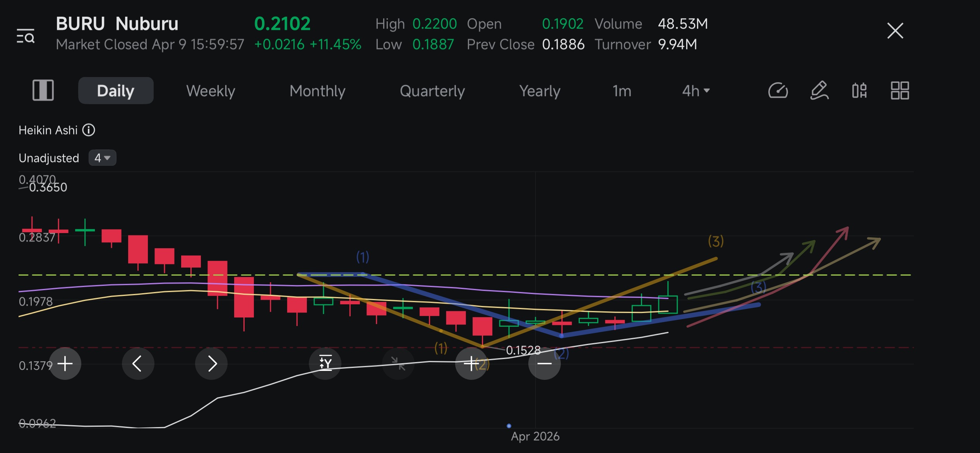
Task: Click the shrink arrows button on chart
Action: [398, 364]
